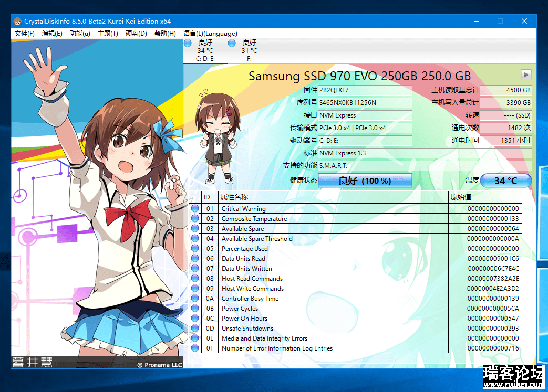Select the C: D: E: disk tab
The width and height of the screenshot is (548, 392).
click(x=205, y=50)
